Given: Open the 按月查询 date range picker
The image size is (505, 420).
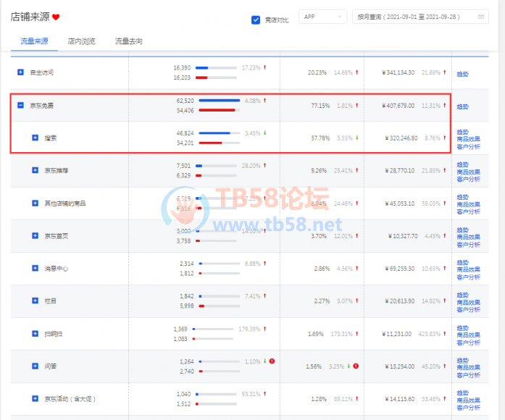Looking at the screenshot, I should click(420, 17).
